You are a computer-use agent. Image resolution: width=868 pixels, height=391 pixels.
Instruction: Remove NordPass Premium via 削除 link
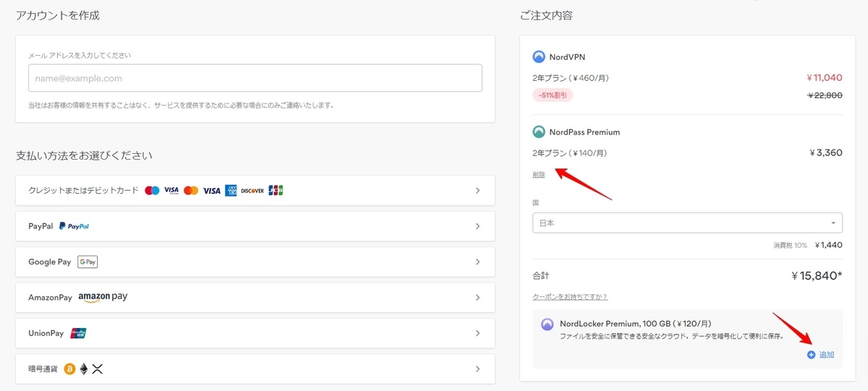(539, 174)
